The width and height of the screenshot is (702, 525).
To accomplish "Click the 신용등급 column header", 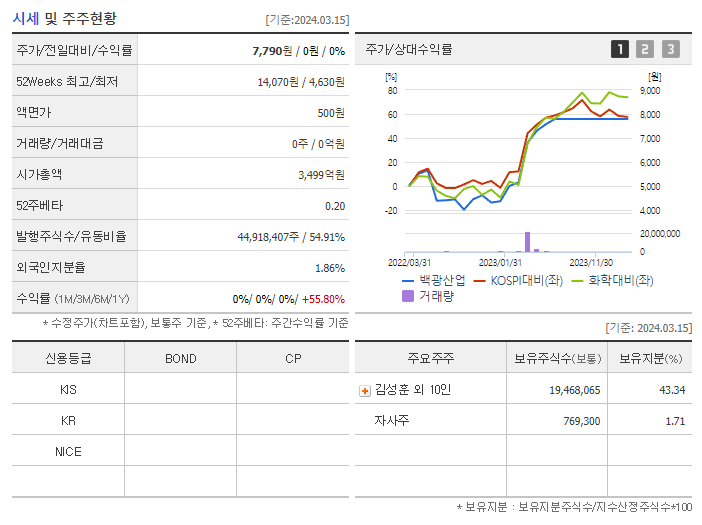I will [x=68, y=359].
